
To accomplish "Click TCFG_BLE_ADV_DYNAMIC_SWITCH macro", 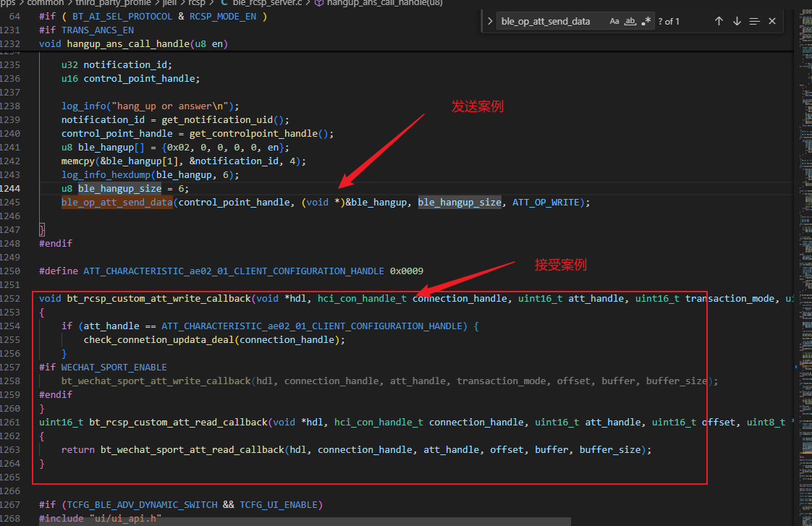I will tap(143, 505).
